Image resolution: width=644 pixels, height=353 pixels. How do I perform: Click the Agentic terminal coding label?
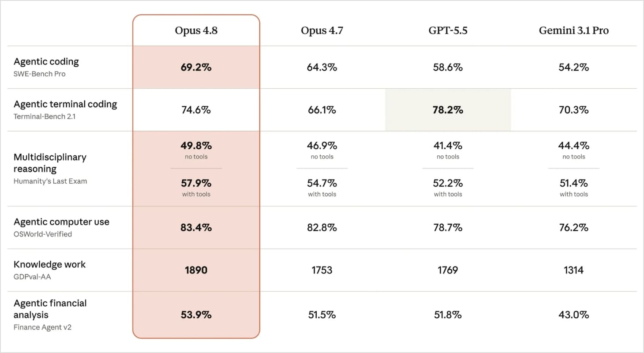[65, 104]
